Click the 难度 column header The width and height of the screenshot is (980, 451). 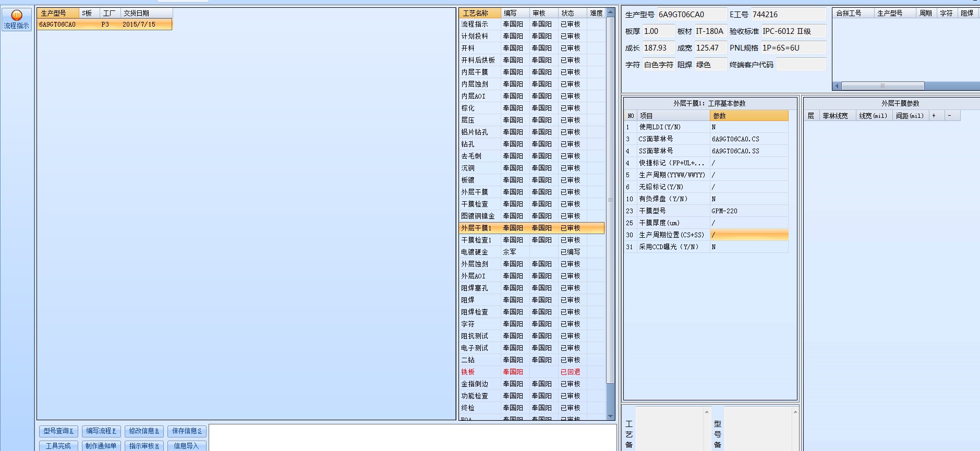pyautogui.click(x=596, y=13)
